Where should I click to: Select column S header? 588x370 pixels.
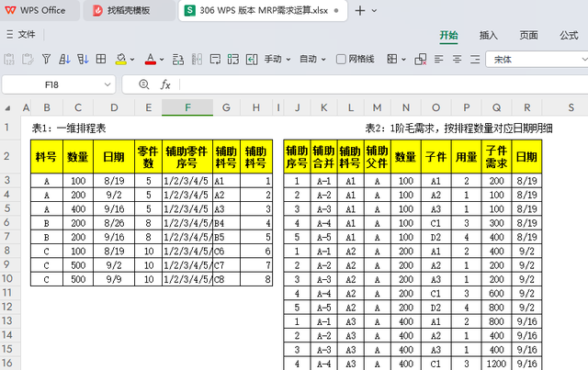(x=571, y=108)
